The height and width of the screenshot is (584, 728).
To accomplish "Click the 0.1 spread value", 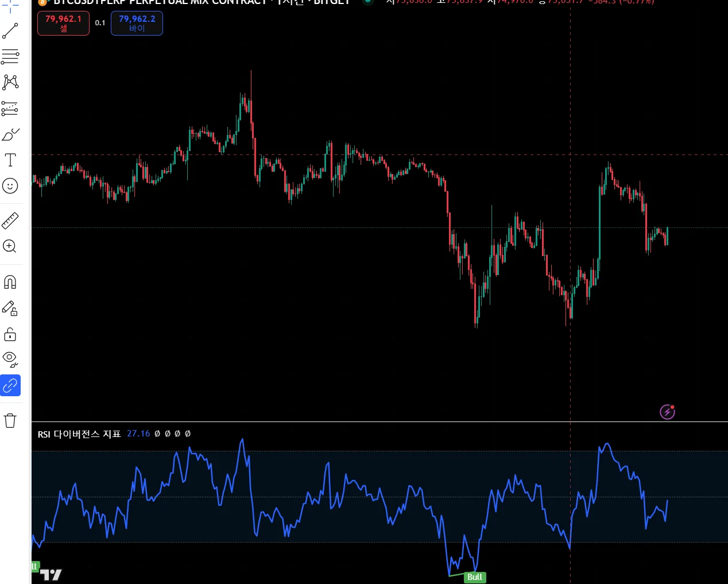I will [100, 23].
